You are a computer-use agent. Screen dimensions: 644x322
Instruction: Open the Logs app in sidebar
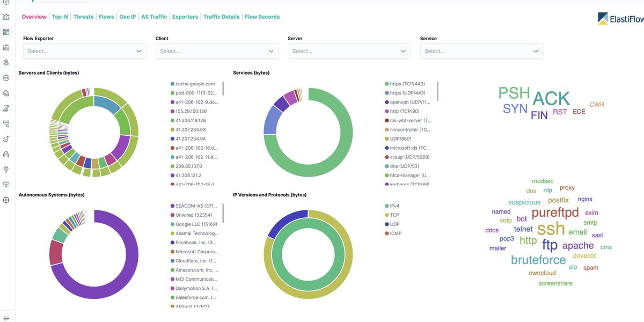pyautogui.click(x=6, y=108)
